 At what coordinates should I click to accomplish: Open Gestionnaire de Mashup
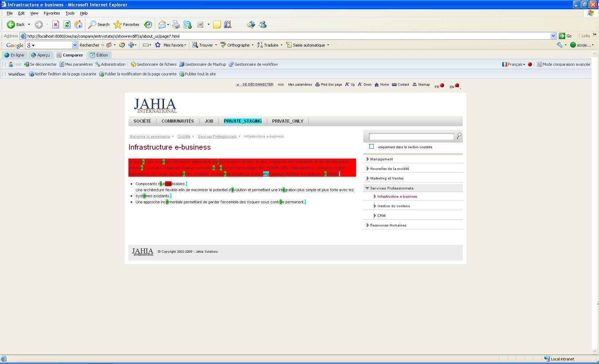(203, 64)
